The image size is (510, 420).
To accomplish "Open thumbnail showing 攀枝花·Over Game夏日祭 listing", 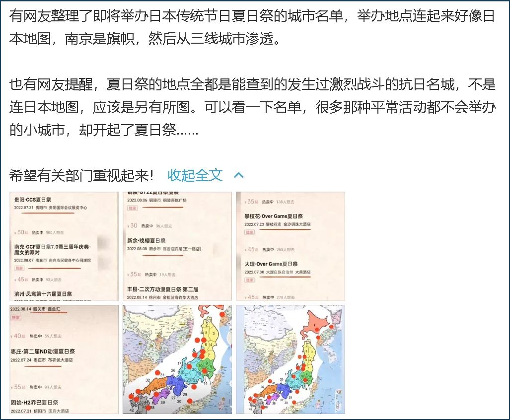I will 291,246.
